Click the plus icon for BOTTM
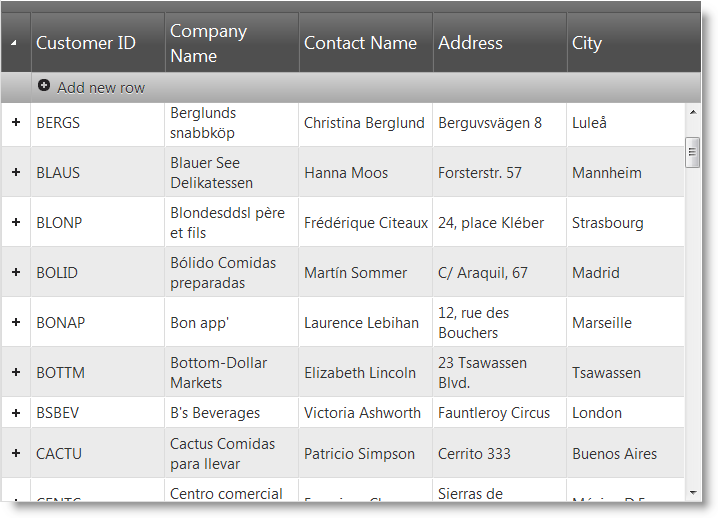718x518 pixels. tap(15, 372)
